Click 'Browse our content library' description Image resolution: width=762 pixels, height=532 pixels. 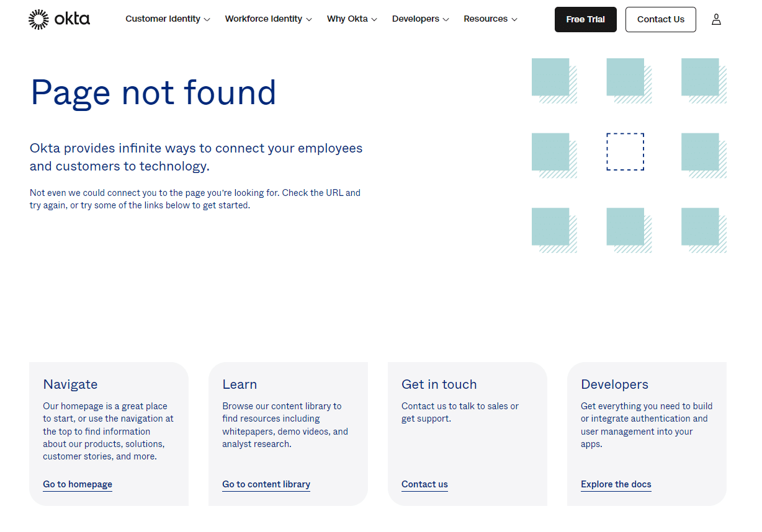coord(285,425)
